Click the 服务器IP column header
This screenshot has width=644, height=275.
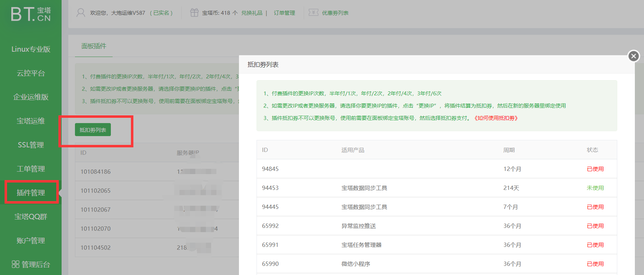(188, 153)
